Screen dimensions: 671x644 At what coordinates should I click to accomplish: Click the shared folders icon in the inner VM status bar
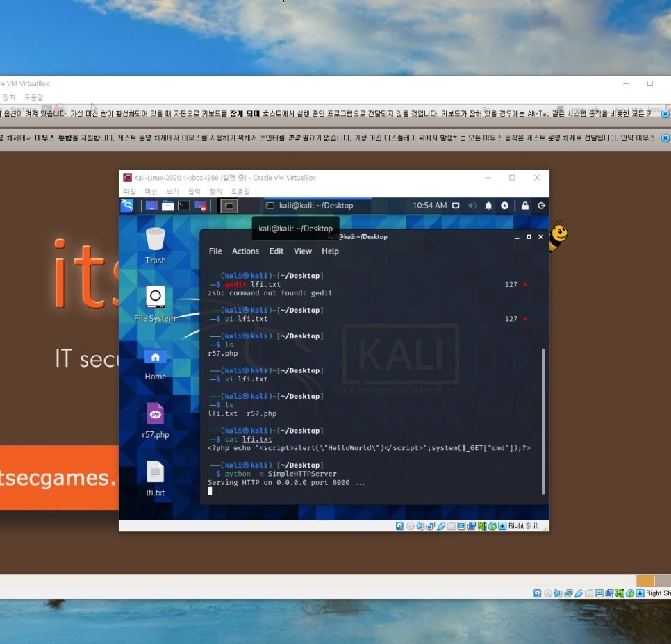451,526
